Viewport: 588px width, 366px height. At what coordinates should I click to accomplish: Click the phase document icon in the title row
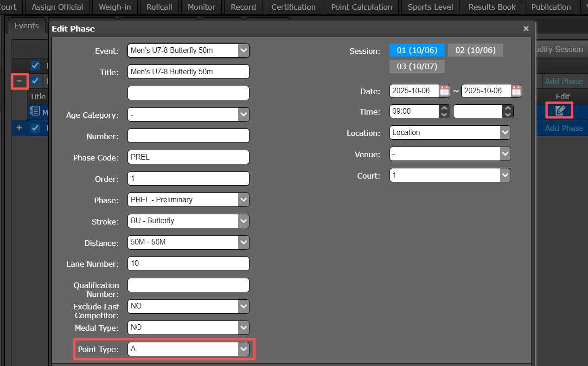(x=35, y=111)
